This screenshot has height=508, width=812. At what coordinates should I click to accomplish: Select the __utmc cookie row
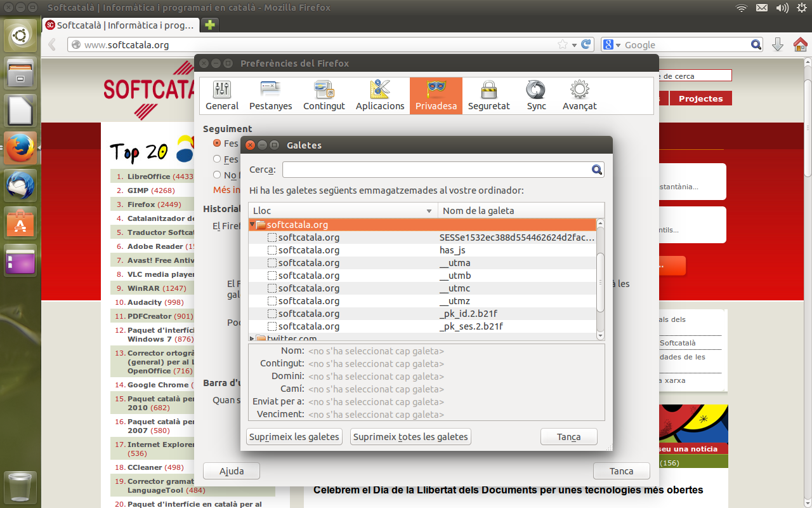tap(422, 288)
